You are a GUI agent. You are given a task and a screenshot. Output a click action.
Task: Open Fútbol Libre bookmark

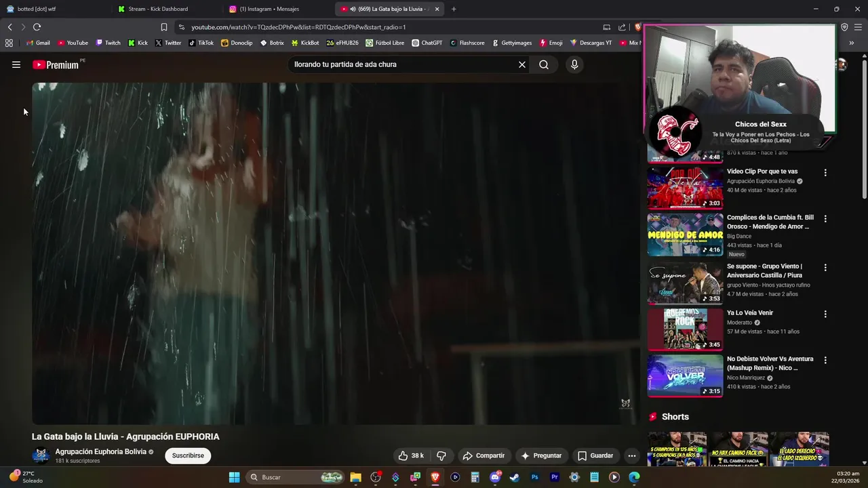click(384, 43)
